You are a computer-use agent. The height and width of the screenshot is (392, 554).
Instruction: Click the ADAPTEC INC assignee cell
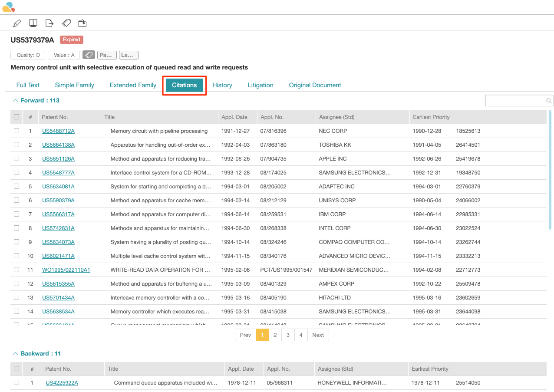336,187
